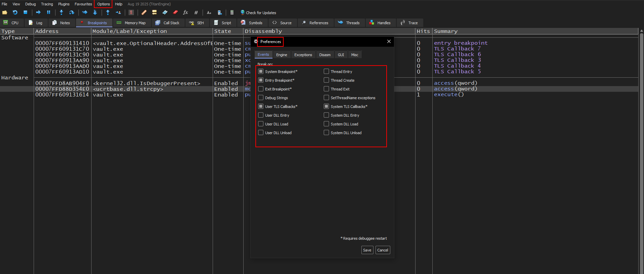Image resolution: width=644 pixels, height=274 pixels.
Task: Click the 'entry breakpoint' summary cell
Action: (x=461, y=43)
